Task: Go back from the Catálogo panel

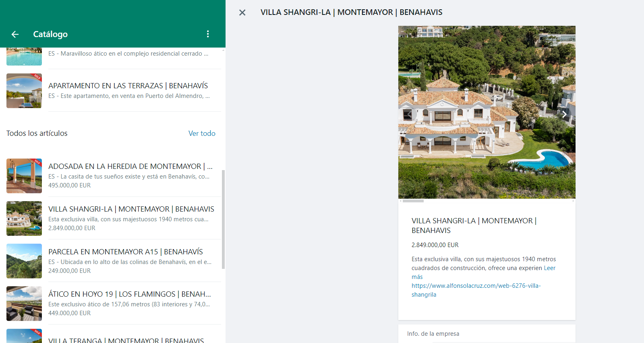Action: (15, 34)
